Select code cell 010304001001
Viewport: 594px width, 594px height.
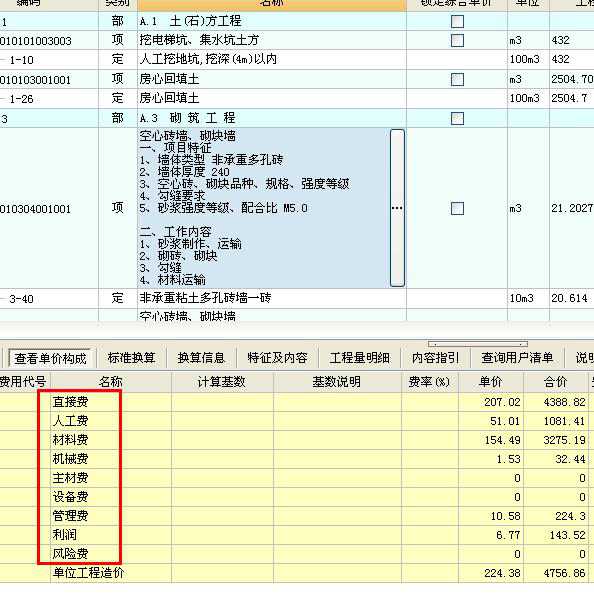(36, 209)
